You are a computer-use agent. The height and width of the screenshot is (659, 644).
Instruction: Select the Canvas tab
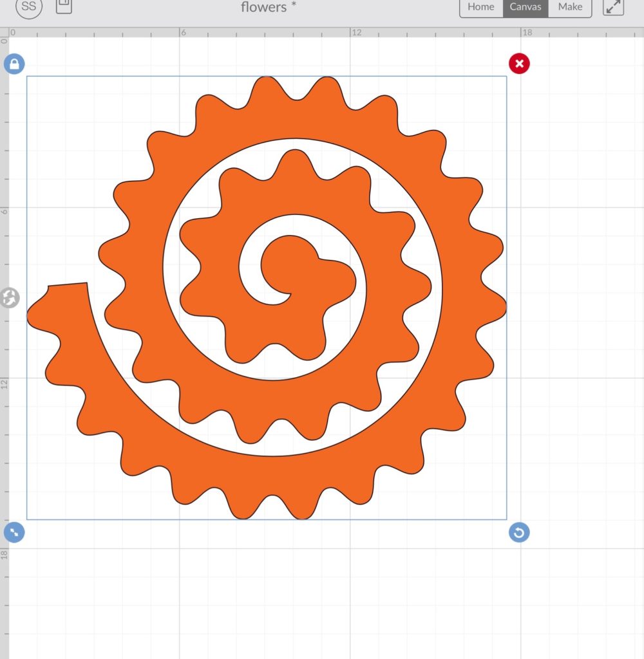(x=526, y=6)
